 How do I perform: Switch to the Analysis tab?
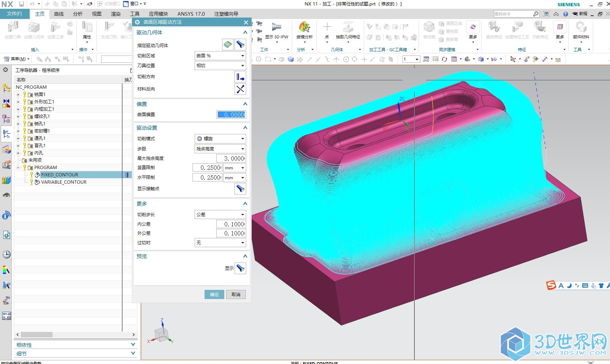[x=78, y=14]
